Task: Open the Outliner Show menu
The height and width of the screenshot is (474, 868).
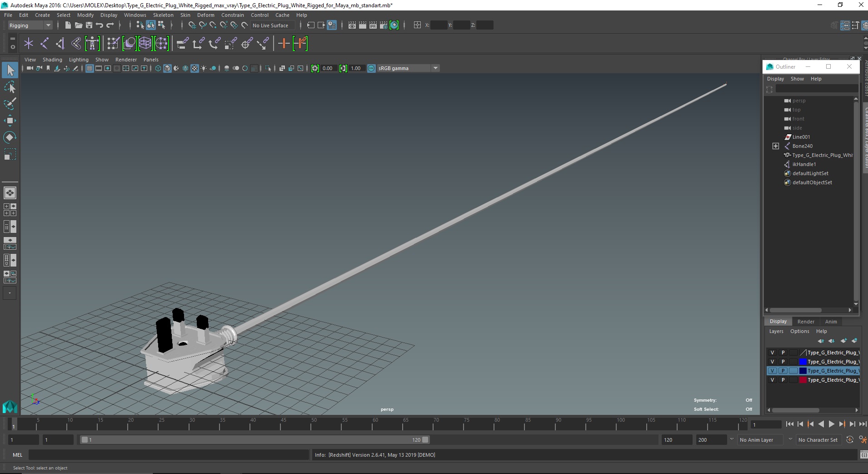Action: coord(797,79)
